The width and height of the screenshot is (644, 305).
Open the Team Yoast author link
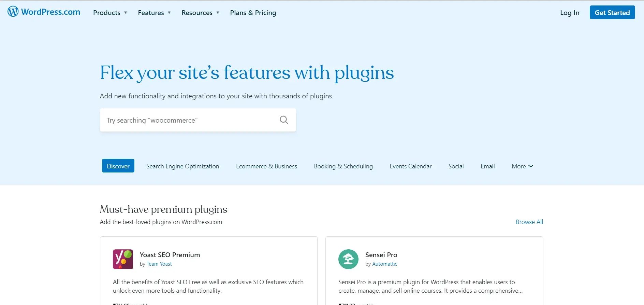pos(159,264)
